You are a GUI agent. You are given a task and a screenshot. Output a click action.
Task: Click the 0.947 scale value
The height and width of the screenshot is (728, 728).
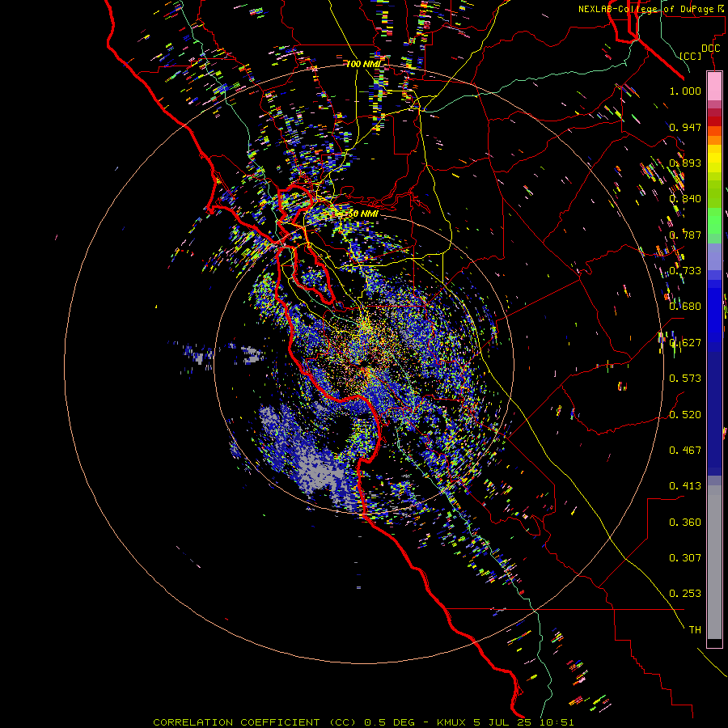coord(685,127)
